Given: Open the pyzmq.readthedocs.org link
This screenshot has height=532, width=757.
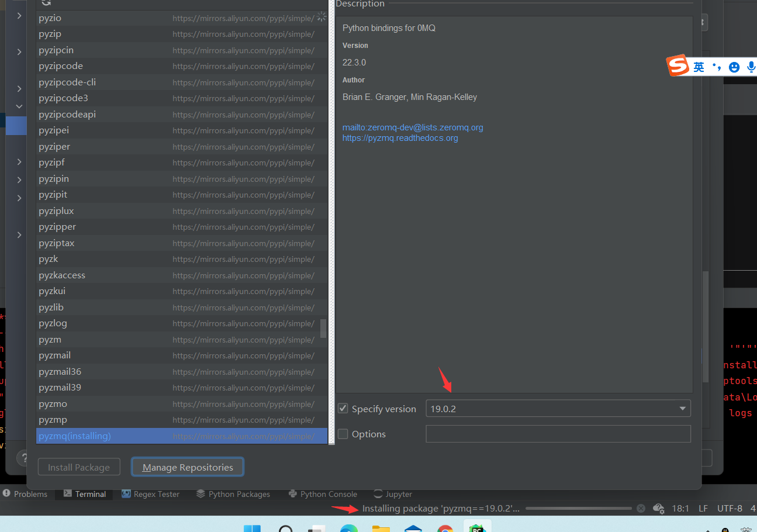Looking at the screenshot, I should point(400,138).
